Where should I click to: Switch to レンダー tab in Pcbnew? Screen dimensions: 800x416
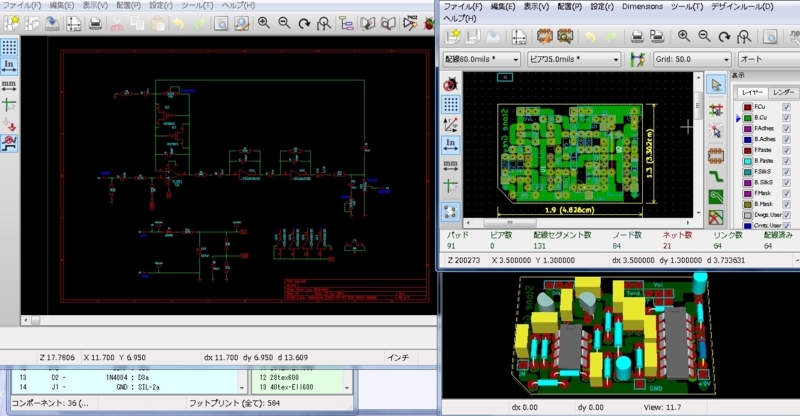point(783,92)
